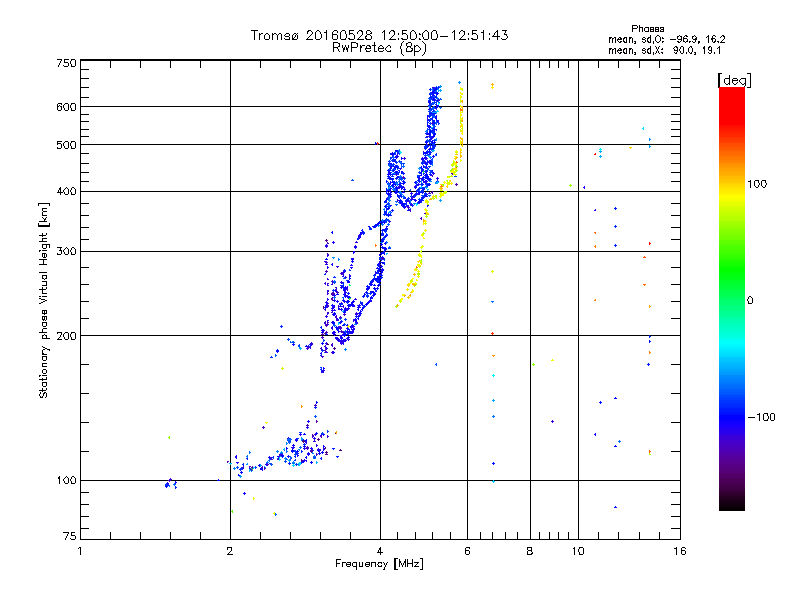
Task: Click the y-axis title "Stationary phase Virtual Height [km]"
Action: (x=43, y=300)
